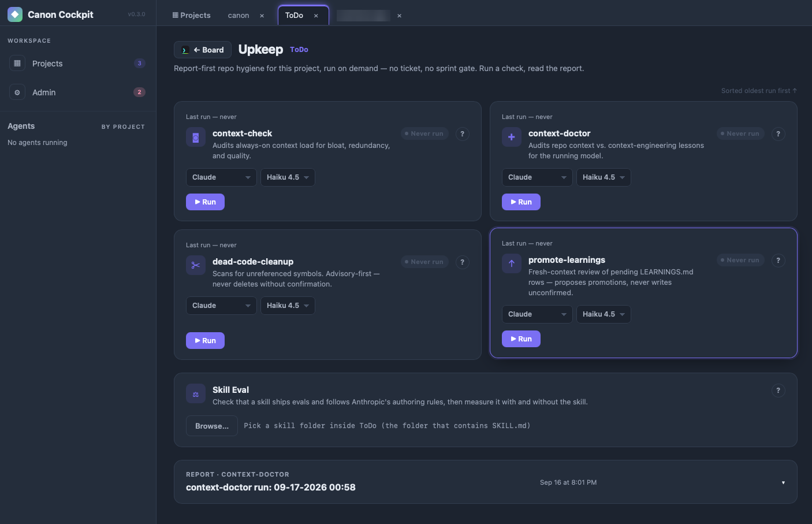Image resolution: width=812 pixels, height=524 pixels.
Task: Click the Canon Cockpit logo icon
Action: pos(15,14)
